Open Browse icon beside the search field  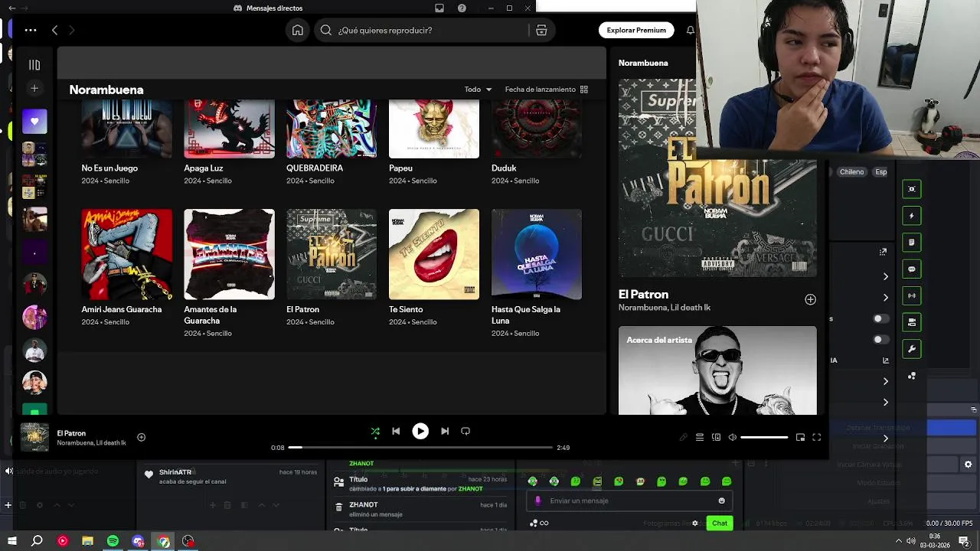[x=541, y=30]
